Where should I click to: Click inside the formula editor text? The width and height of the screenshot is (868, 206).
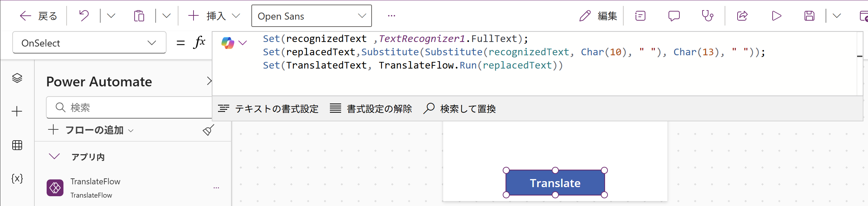514,52
